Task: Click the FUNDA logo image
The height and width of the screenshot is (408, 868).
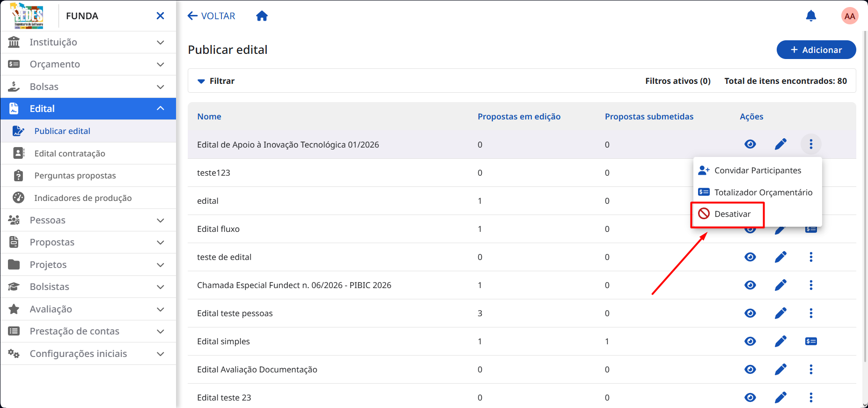Action: click(27, 16)
